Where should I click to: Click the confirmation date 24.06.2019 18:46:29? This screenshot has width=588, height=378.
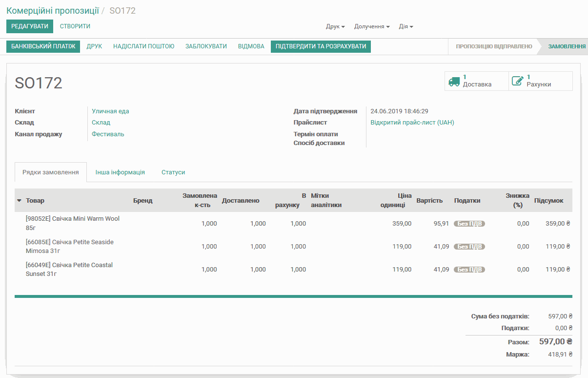[x=399, y=111]
